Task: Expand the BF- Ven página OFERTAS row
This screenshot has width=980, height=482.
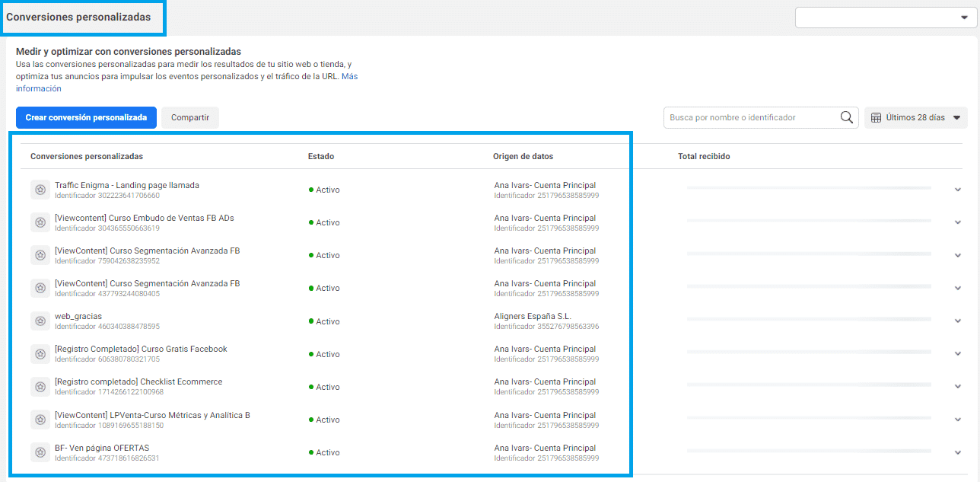Action: (958, 452)
